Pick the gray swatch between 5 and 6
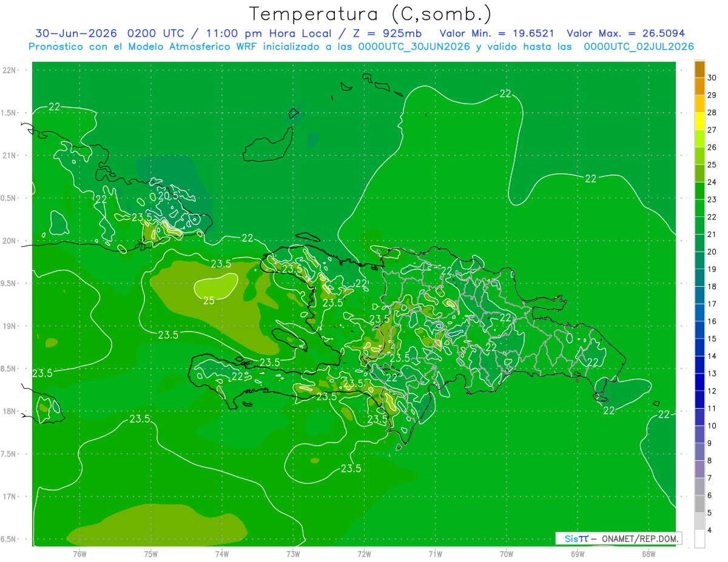The width and height of the screenshot is (728, 562). point(699,504)
